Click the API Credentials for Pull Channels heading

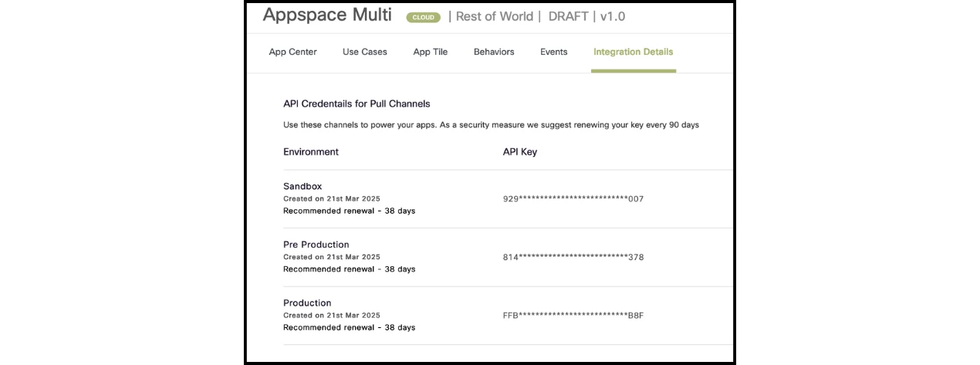(x=357, y=103)
